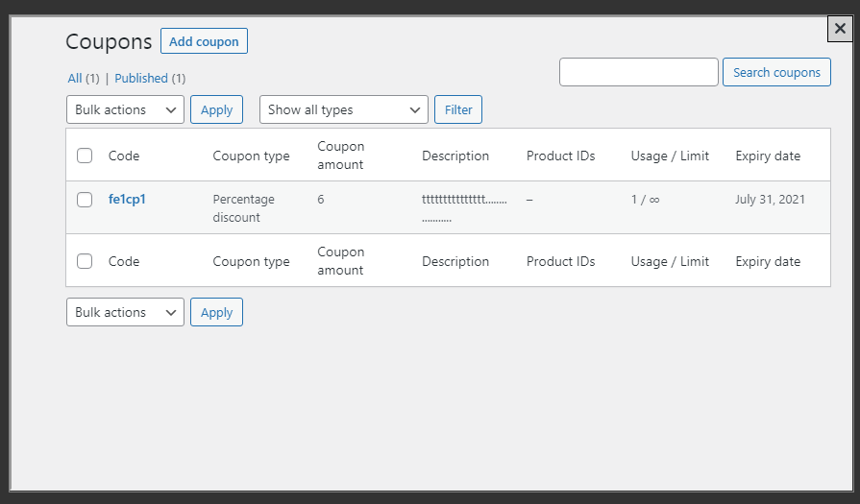Open the fe1cp1 coupon link
The image size is (860, 504).
tap(127, 200)
